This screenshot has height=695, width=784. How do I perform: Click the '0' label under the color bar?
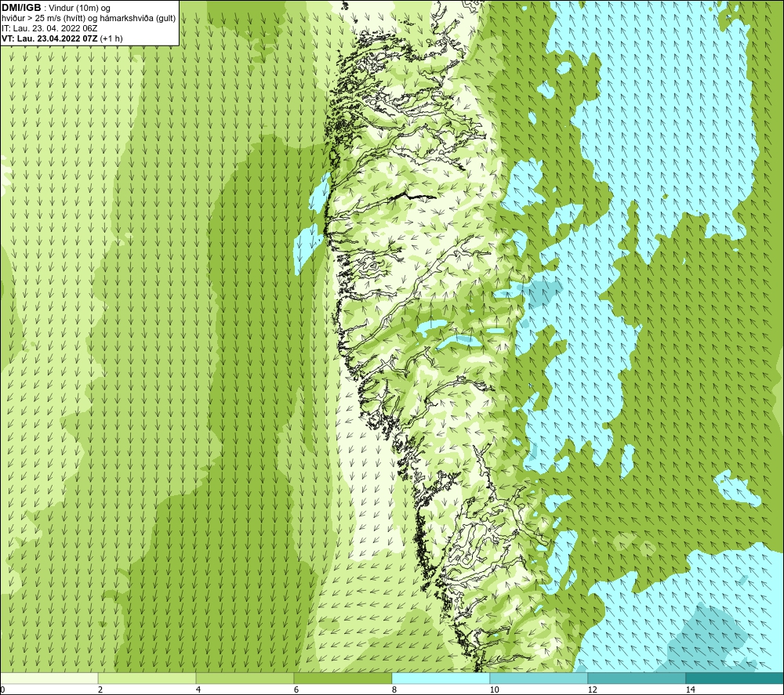2,690
